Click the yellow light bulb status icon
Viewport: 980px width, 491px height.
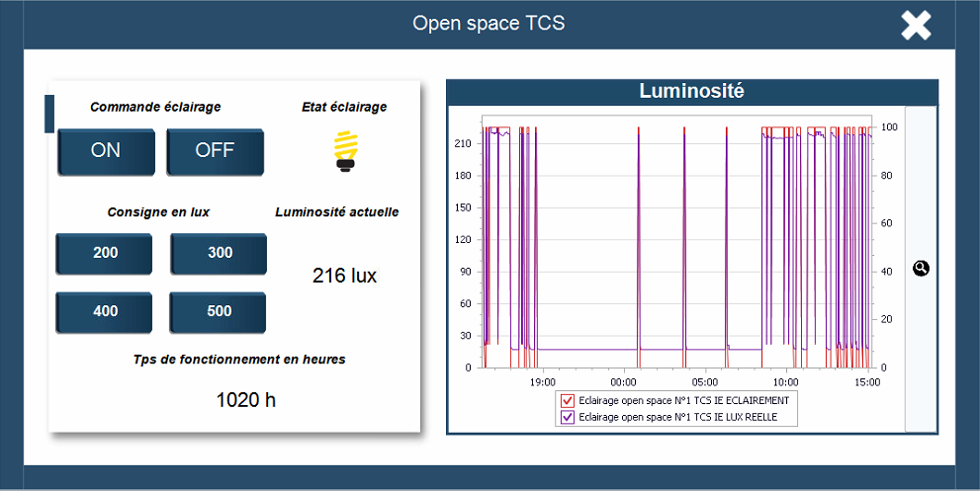344,151
